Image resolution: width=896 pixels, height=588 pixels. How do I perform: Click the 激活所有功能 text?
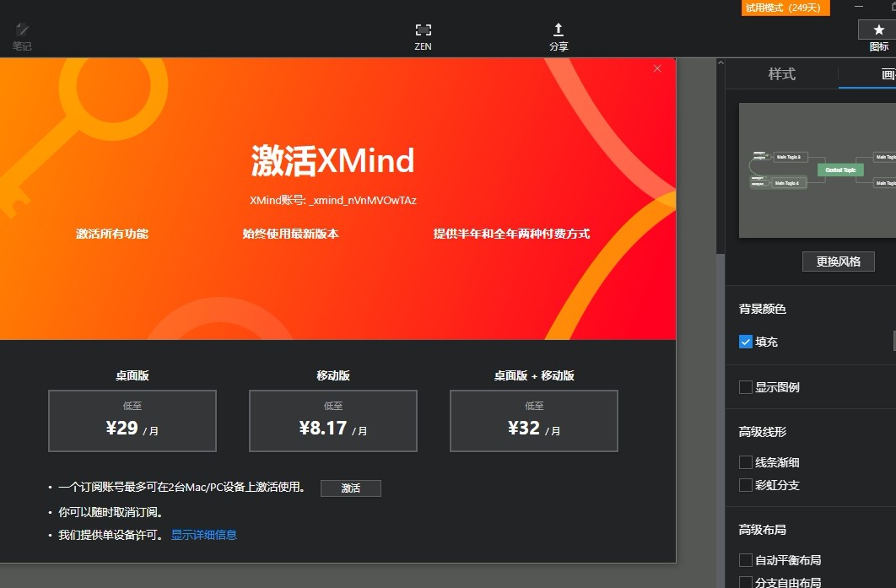[x=112, y=234]
